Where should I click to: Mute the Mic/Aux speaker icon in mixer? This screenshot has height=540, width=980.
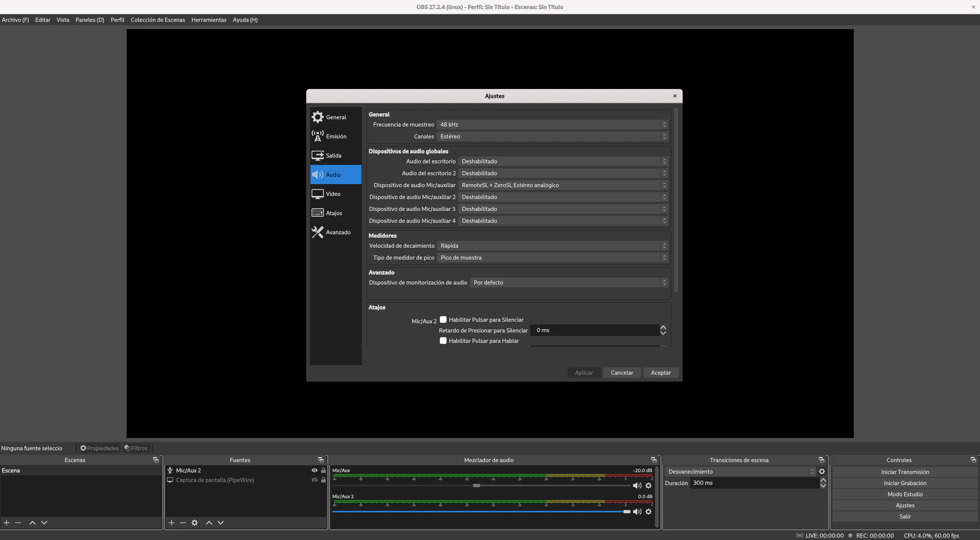click(637, 486)
